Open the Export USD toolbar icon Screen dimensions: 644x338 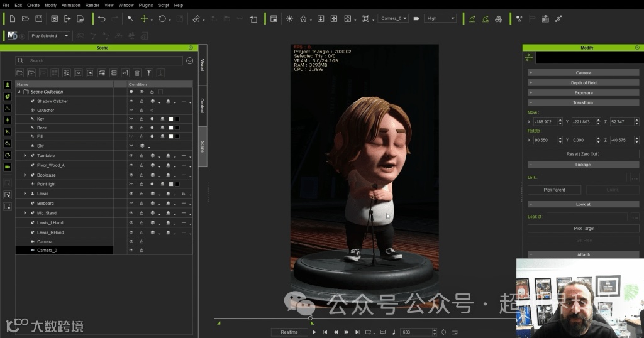[x=80, y=18]
